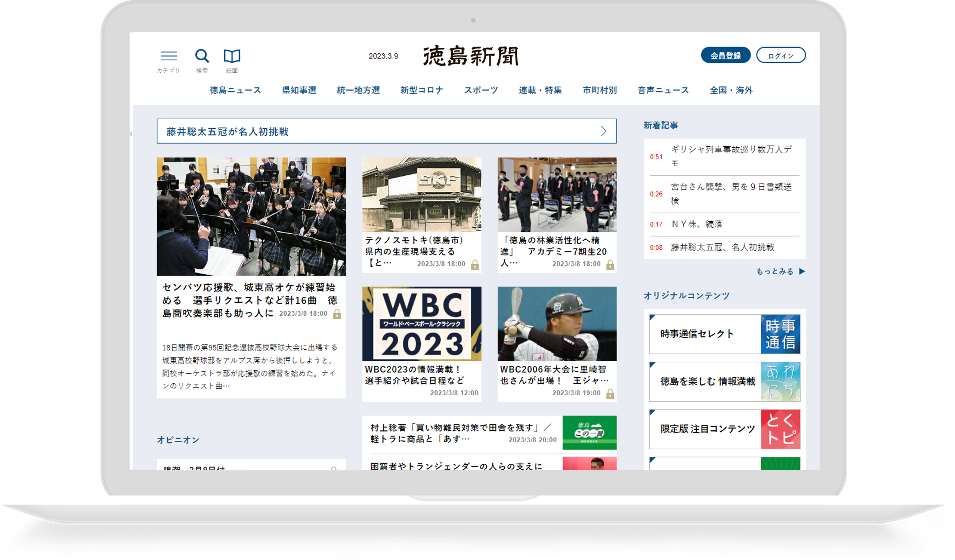Open the カテゴリ hamburger menu icon
This screenshot has width=955, height=560.
click(169, 56)
